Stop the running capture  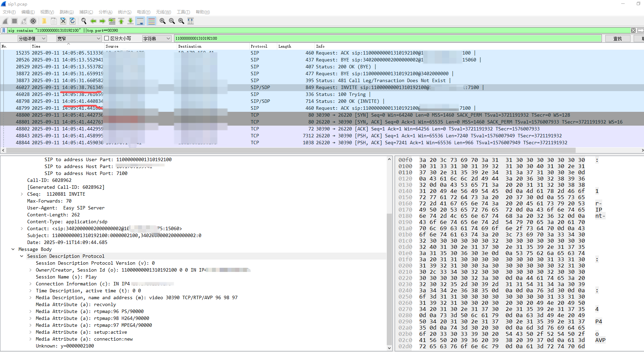[15, 21]
